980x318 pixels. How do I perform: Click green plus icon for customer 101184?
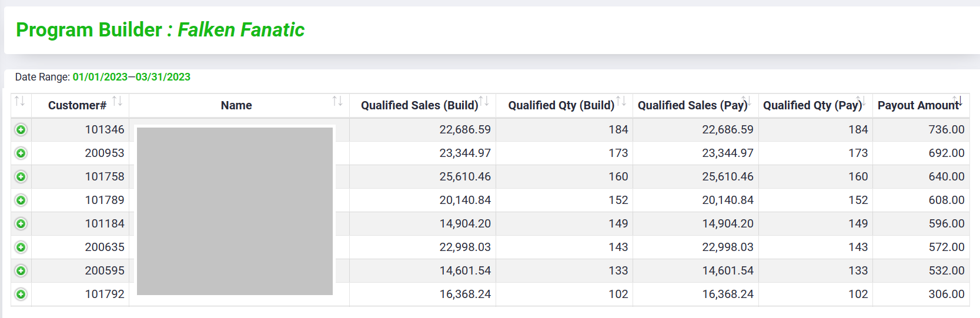click(21, 223)
